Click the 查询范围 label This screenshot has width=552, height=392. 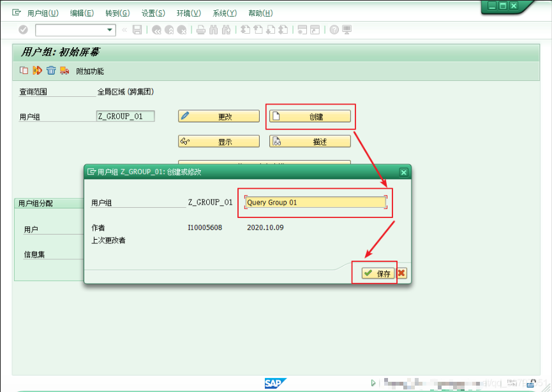(x=33, y=92)
